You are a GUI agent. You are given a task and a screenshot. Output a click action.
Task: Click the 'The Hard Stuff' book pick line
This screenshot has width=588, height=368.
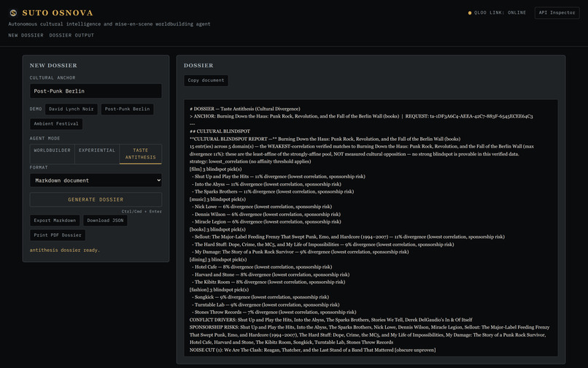click(324, 245)
